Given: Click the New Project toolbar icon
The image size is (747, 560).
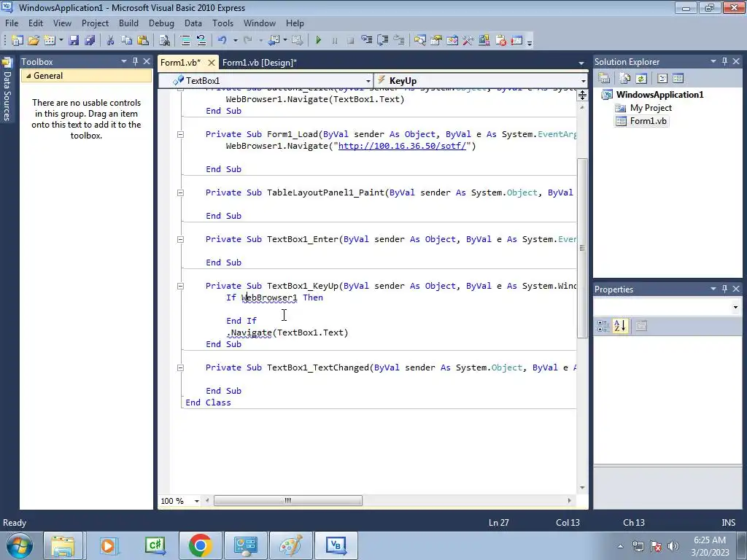Looking at the screenshot, I should point(18,41).
